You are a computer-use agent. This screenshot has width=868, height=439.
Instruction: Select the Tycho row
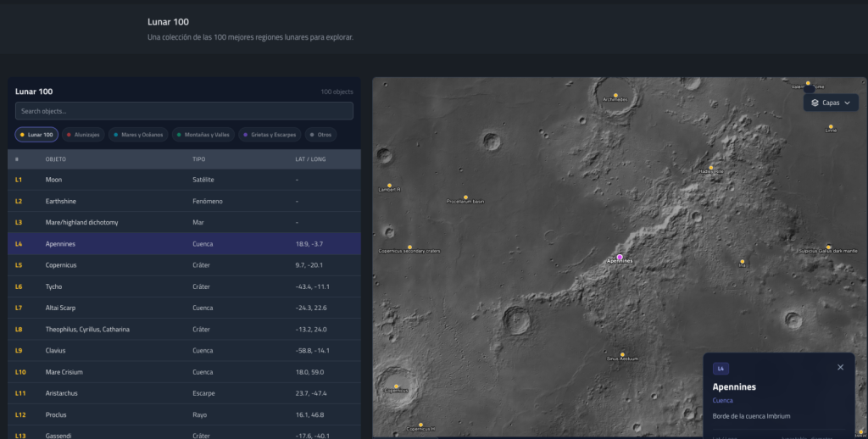tap(184, 286)
